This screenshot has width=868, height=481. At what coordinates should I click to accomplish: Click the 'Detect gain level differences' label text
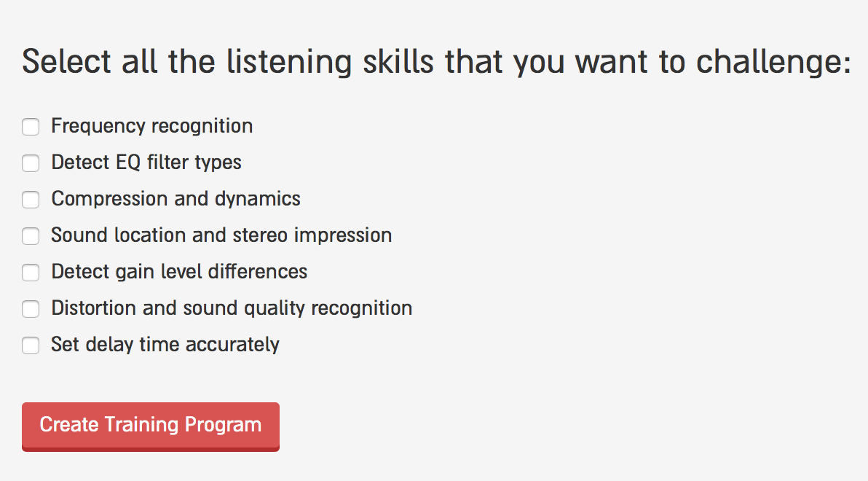pyautogui.click(x=179, y=272)
